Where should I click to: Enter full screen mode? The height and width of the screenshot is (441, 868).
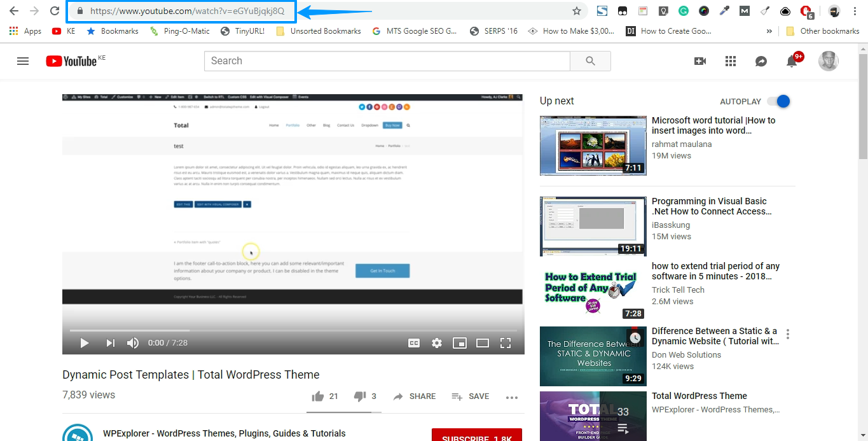pyautogui.click(x=506, y=343)
